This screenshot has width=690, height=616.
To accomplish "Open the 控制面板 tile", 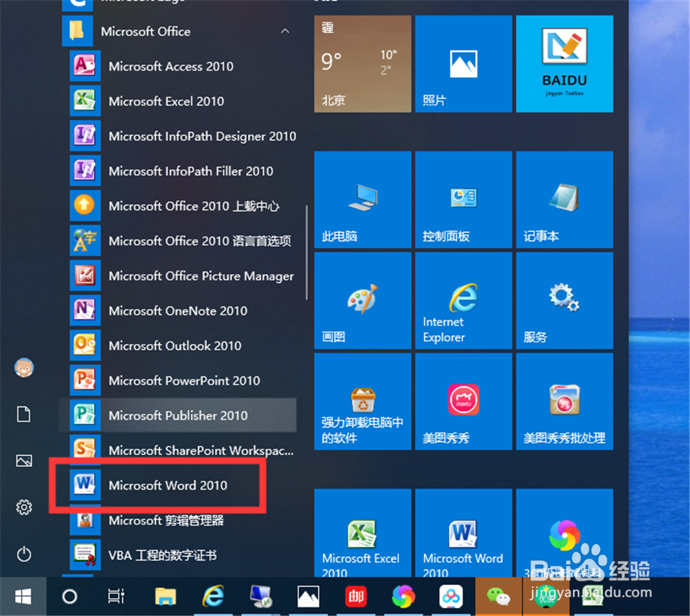I will tap(464, 199).
